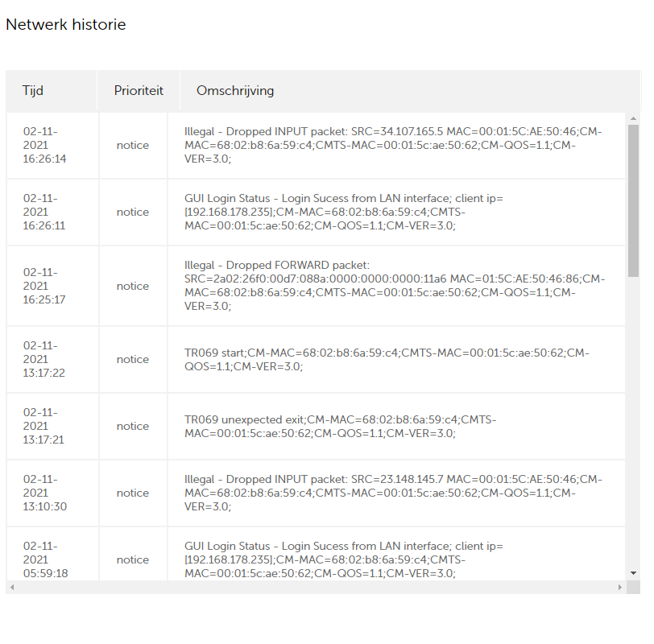This screenshot has width=654, height=644.
Task: Select the Omschrijving column header
Action: (235, 91)
